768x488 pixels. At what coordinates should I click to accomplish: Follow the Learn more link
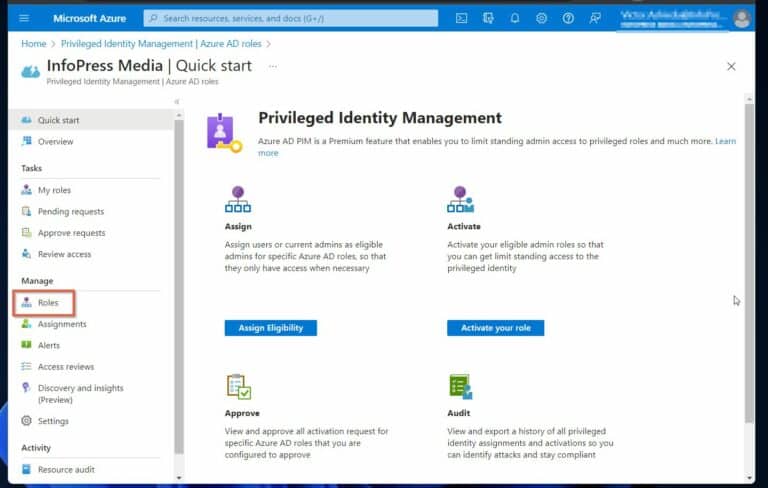(725, 141)
